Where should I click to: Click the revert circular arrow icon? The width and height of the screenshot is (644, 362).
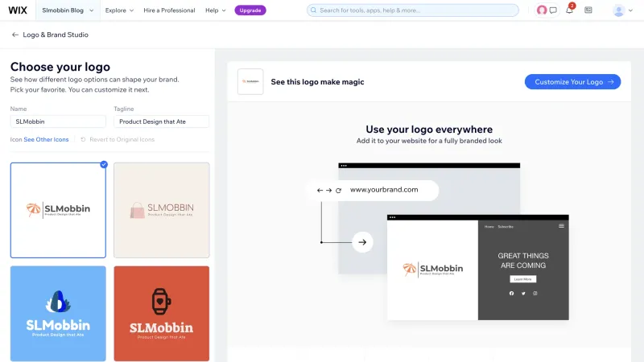83,139
